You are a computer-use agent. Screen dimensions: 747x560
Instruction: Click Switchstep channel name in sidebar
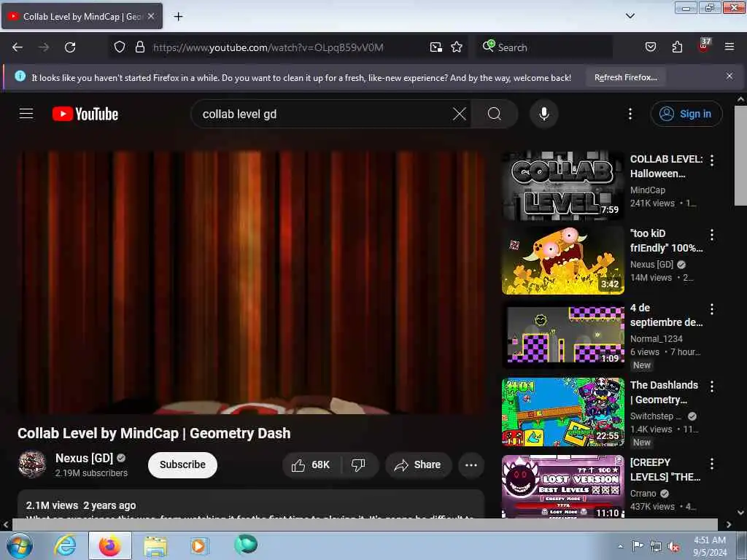click(x=656, y=416)
